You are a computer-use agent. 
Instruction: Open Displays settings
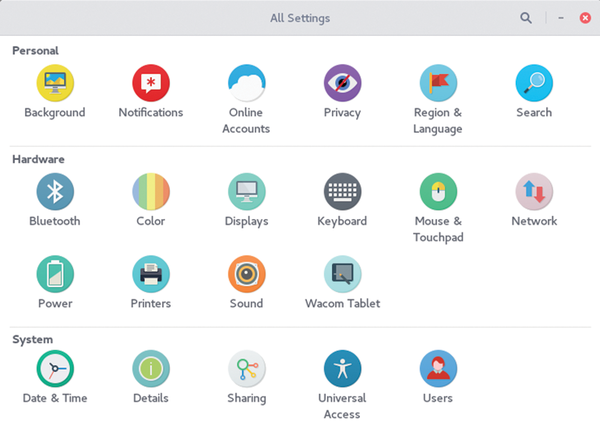pos(246,192)
